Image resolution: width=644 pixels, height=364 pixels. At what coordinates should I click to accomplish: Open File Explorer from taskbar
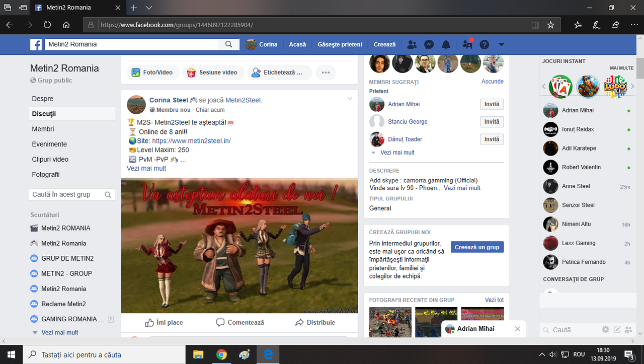point(198,354)
